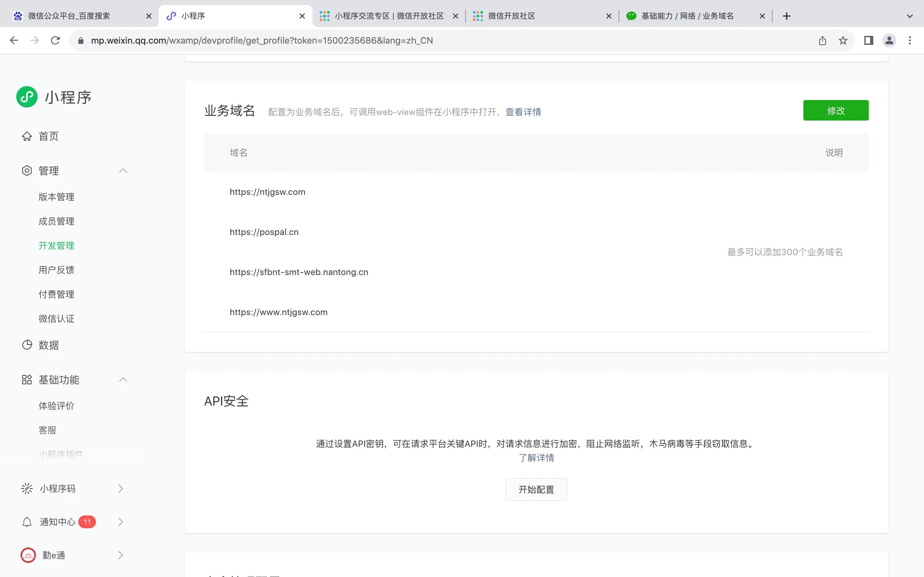This screenshot has width=924, height=577.
Task: Click the 小程序 green logo icon
Action: click(27, 97)
